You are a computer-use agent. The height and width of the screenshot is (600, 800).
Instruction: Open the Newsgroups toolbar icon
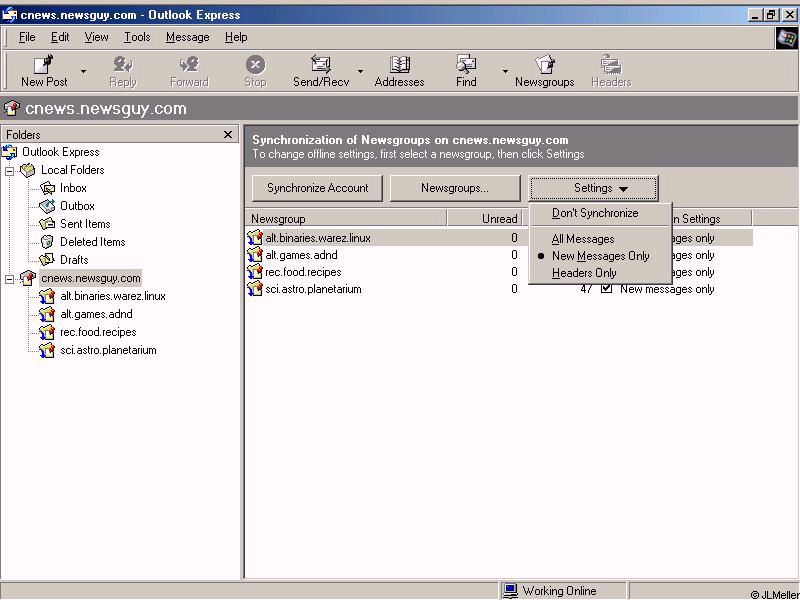pyautogui.click(x=544, y=65)
